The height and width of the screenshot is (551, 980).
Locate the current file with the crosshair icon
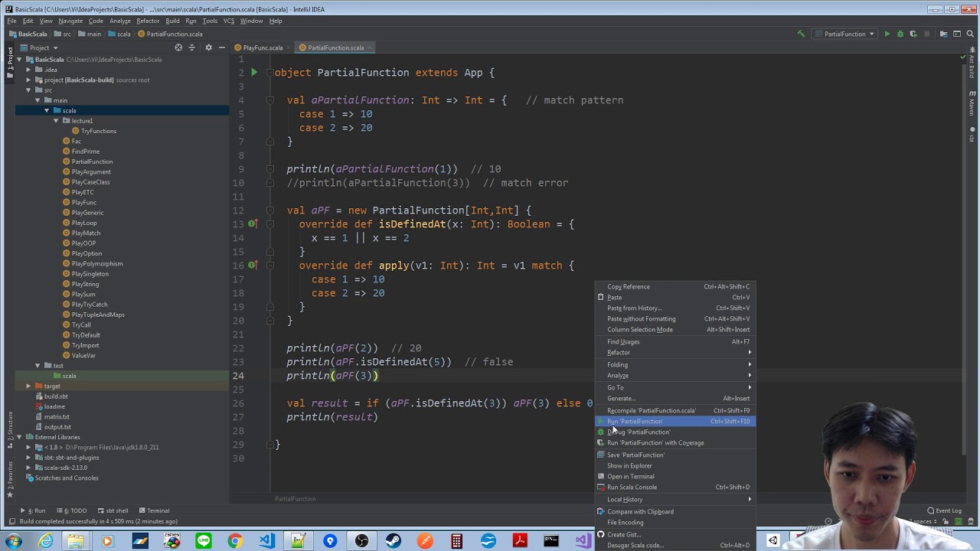178,47
